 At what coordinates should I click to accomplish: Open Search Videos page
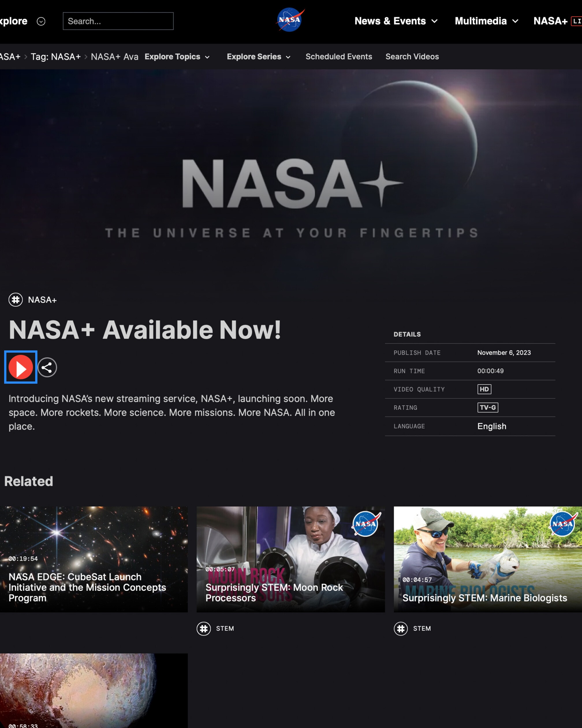[412, 57]
